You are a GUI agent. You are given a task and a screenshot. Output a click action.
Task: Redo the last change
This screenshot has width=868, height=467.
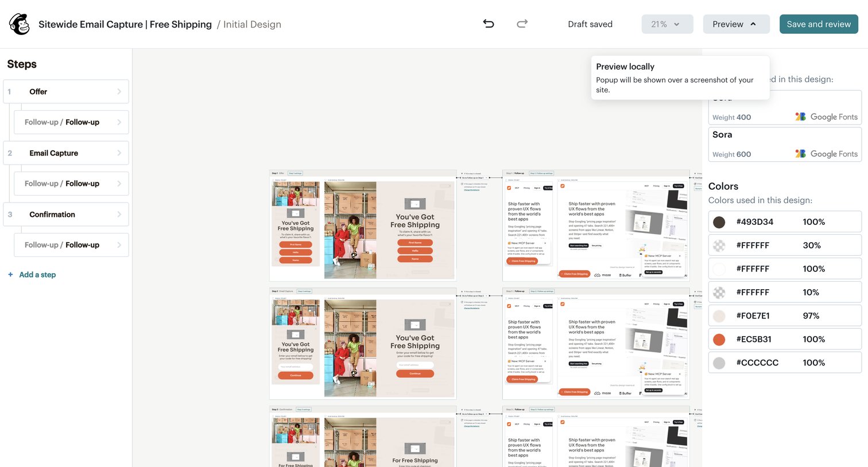point(522,24)
